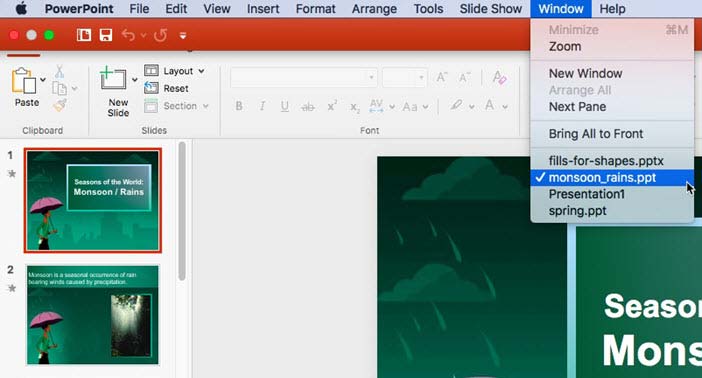Image resolution: width=702 pixels, height=378 pixels.
Task: Open the Arrange menu
Action: 374,9
